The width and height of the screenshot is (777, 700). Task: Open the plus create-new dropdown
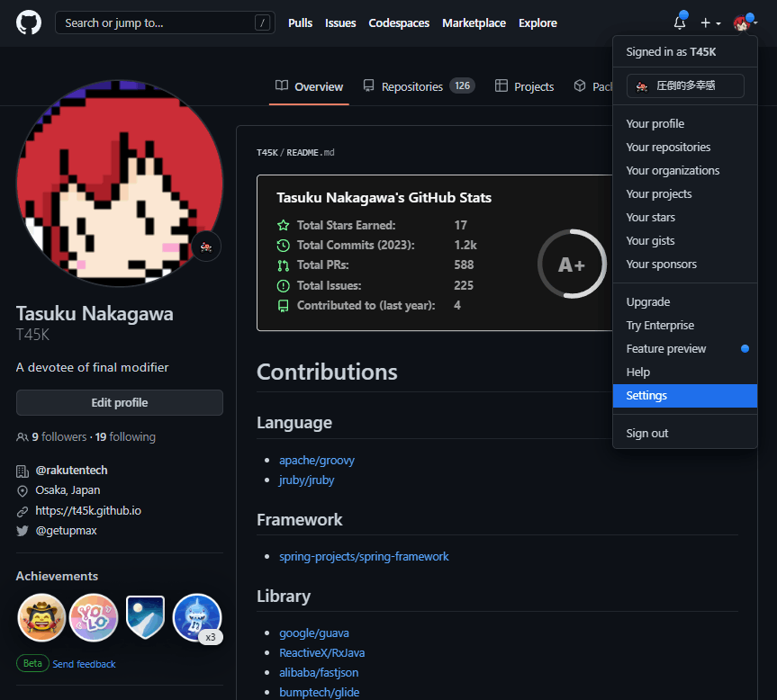[x=710, y=22]
